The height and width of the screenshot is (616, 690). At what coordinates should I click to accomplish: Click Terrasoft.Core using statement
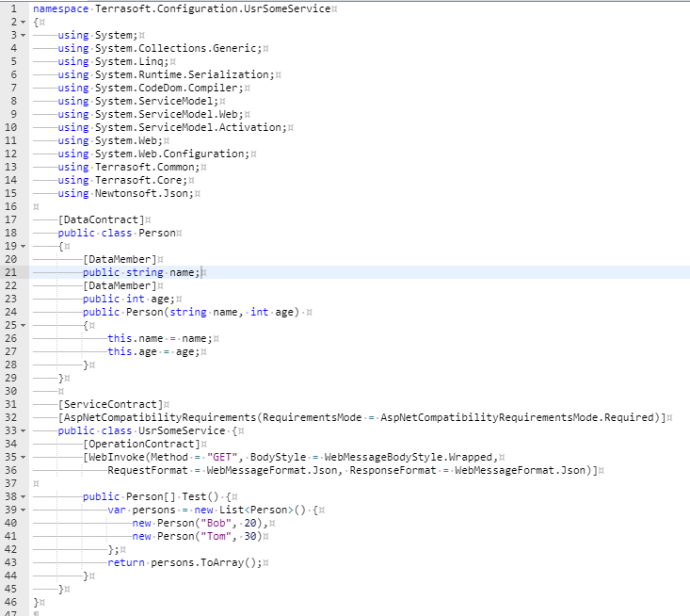pos(122,181)
